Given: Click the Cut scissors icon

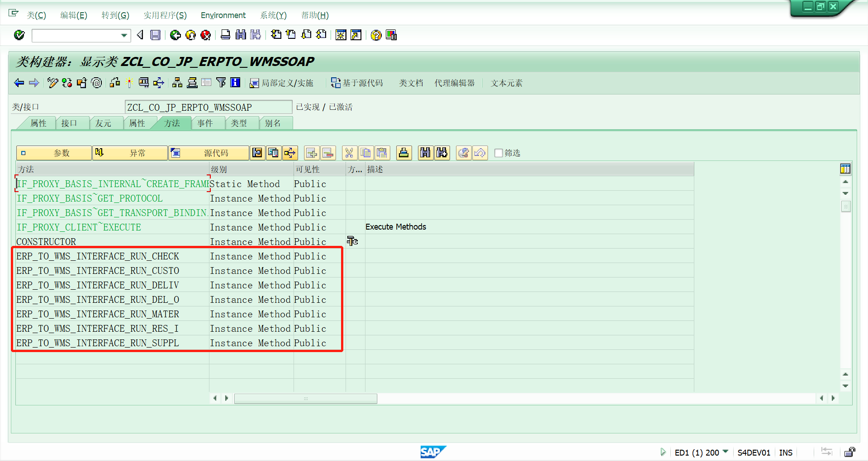Looking at the screenshot, I should tap(349, 153).
